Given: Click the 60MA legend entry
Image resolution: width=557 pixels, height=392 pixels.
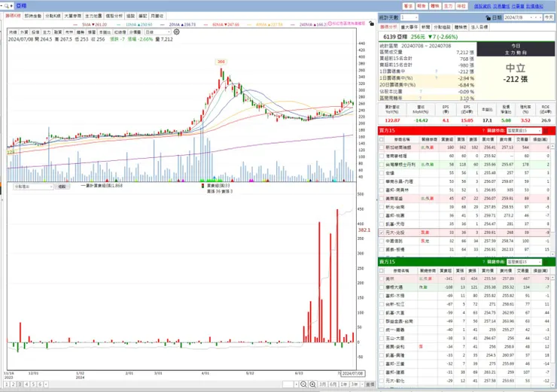Looking at the screenshot, I should point(222,25).
